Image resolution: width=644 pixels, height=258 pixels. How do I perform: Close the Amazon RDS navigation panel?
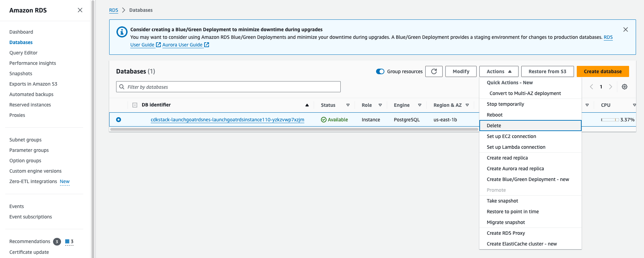click(x=80, y=10)
